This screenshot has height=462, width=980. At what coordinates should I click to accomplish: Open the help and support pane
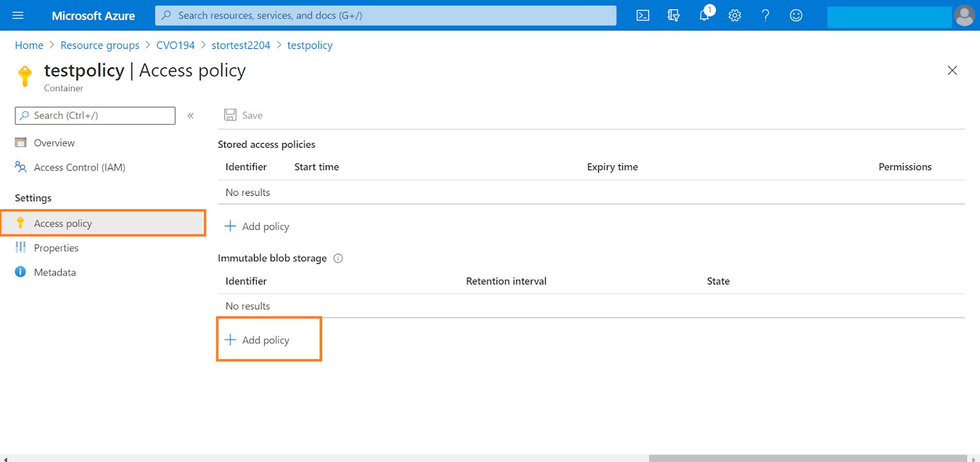pyautogui.click(x=765, y=15)
